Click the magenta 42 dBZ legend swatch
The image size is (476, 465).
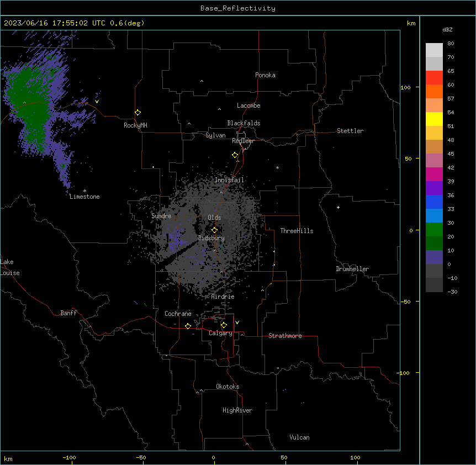point(434,174)
